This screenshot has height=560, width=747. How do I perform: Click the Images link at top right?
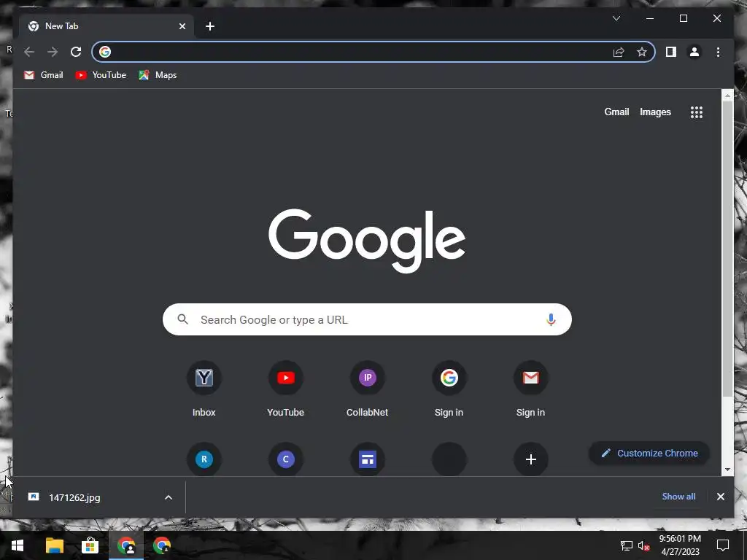655,112
